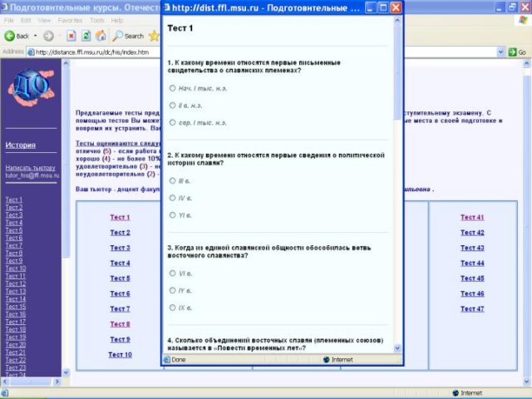Open the Help menu
Image resolution: width=532 pixels, height=399 pixels.
tap(117, 20)
